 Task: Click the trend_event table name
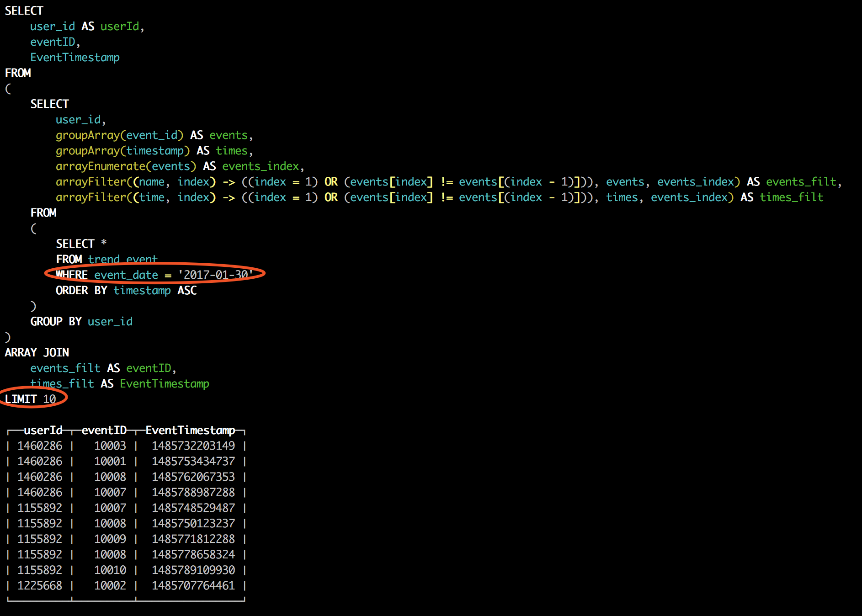[122, 259]
